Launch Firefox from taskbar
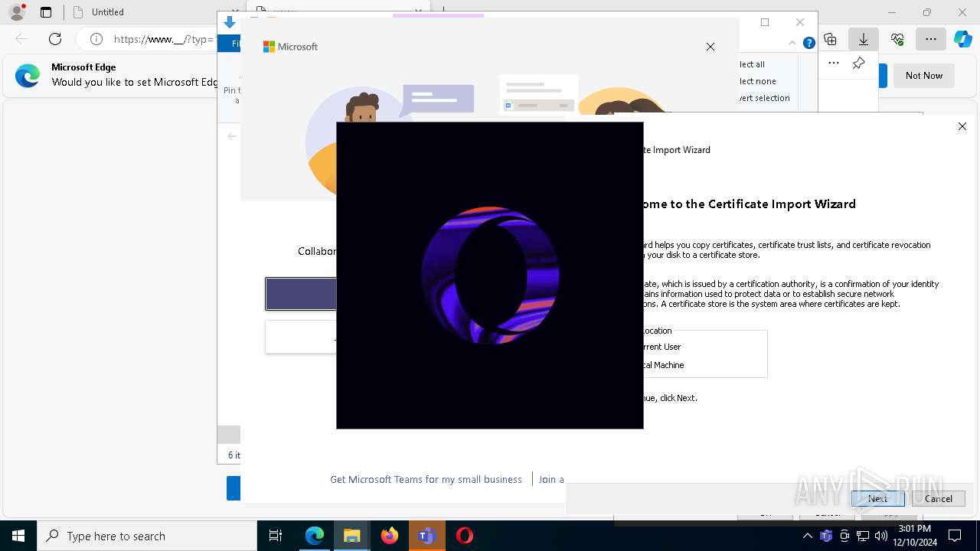 pyautogui.click(x=390, y=536)
